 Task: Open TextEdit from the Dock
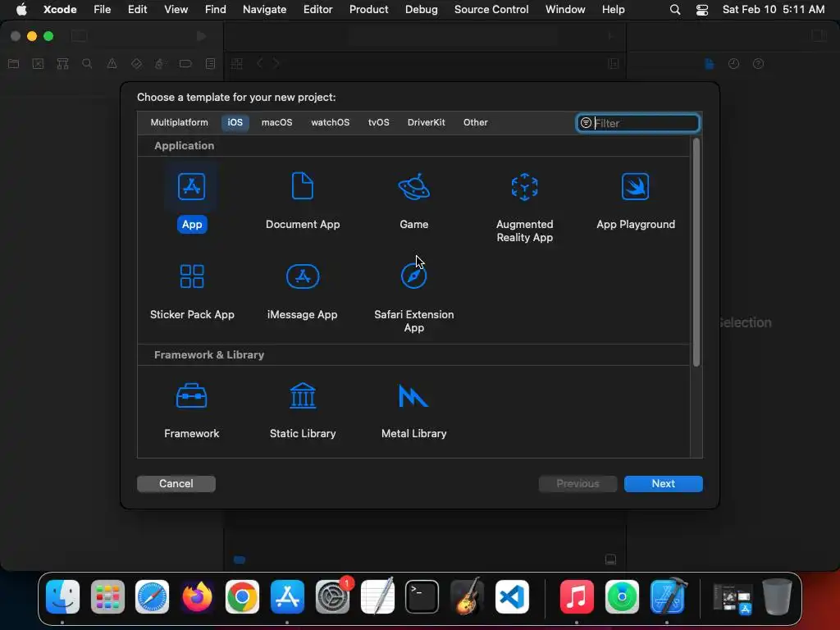377,596
